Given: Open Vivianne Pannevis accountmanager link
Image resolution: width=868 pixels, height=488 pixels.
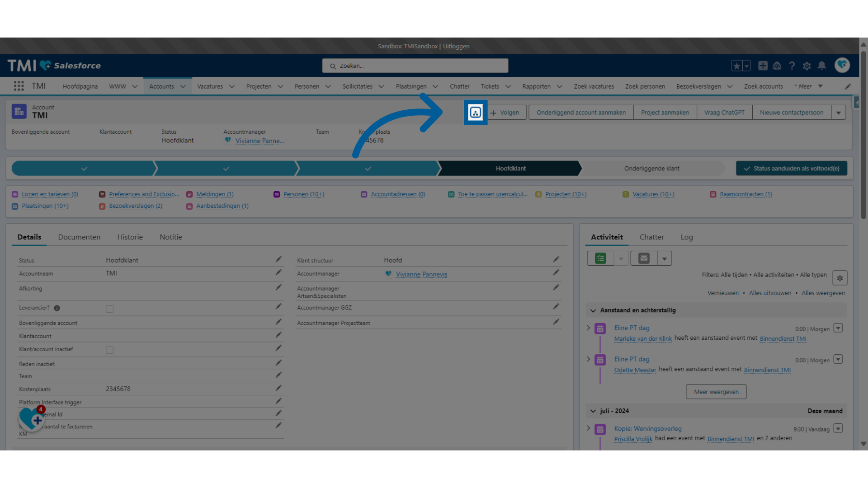Looking at the screenshot, I should pos(421,274).
